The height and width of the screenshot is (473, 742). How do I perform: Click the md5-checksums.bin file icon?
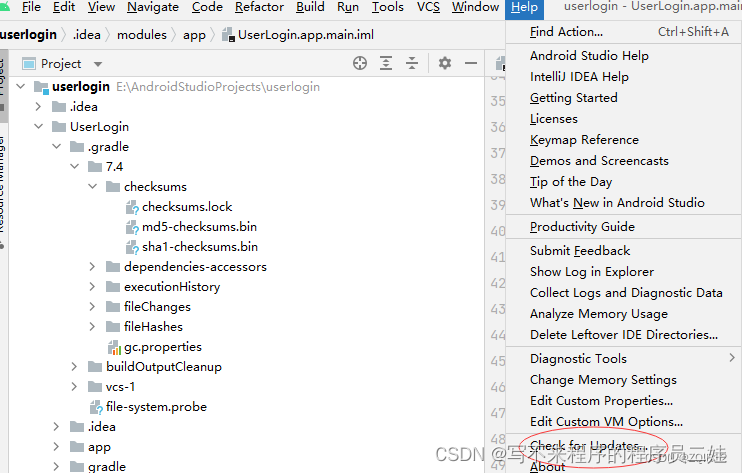click(x=132, y=227)
